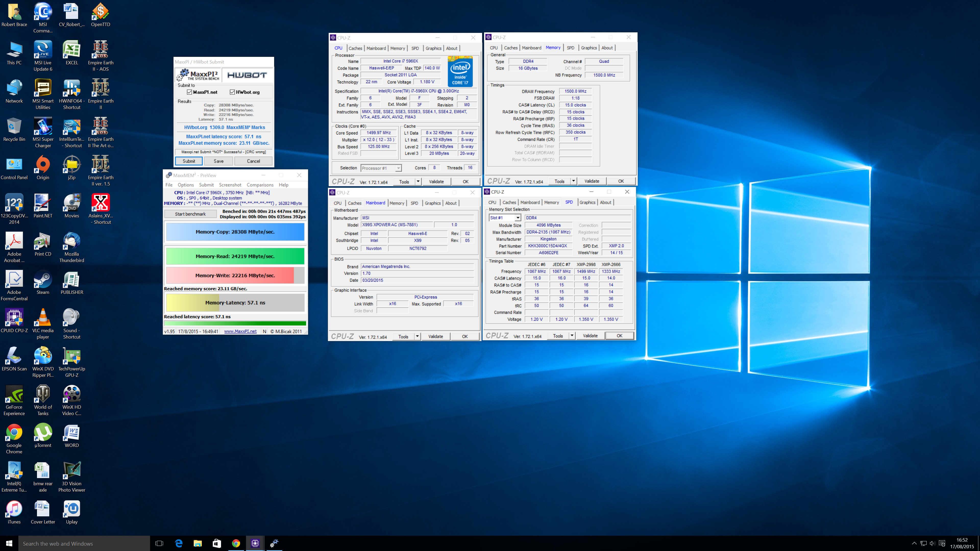
Task: Switch to About tab in SPD window
Action: click(606, 203)
